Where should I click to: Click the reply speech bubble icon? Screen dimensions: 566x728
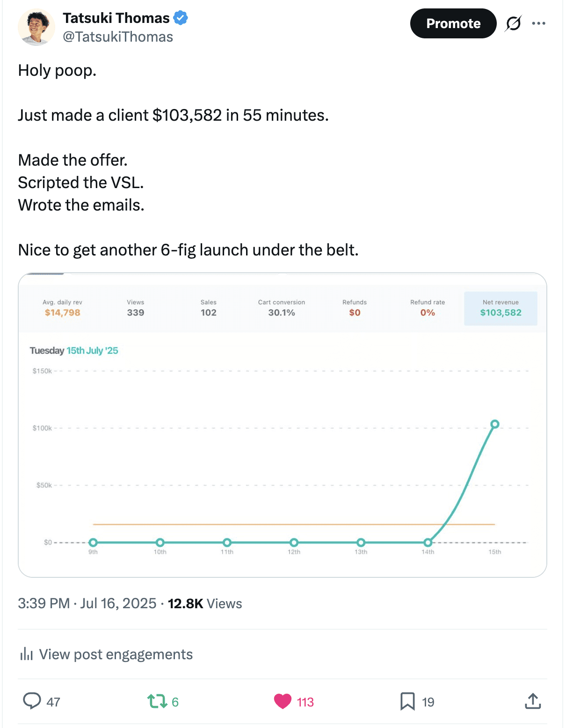click(x=32, y=701)
